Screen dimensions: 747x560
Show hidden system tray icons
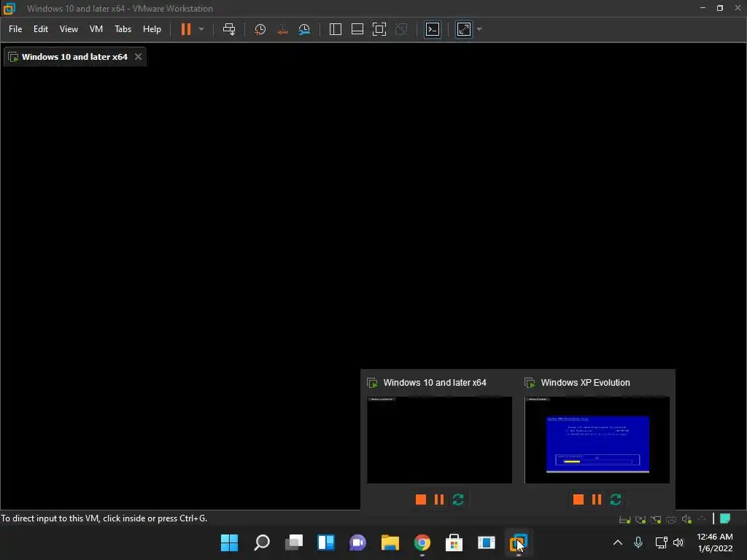(x=617, y=542)
